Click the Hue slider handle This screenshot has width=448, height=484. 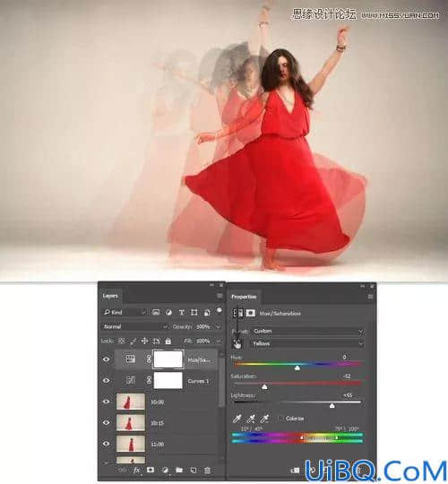(297, 368)
